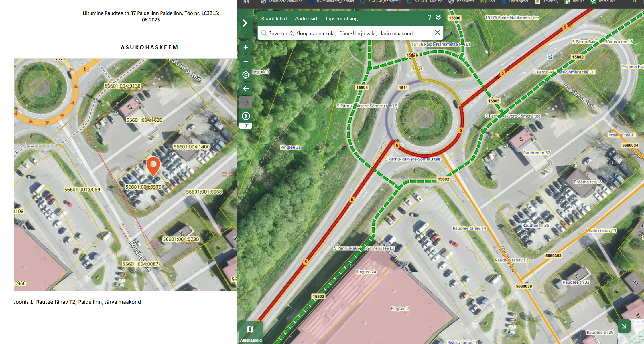Click the ASUKOHASKEEM heading in document

pos(149,47)
